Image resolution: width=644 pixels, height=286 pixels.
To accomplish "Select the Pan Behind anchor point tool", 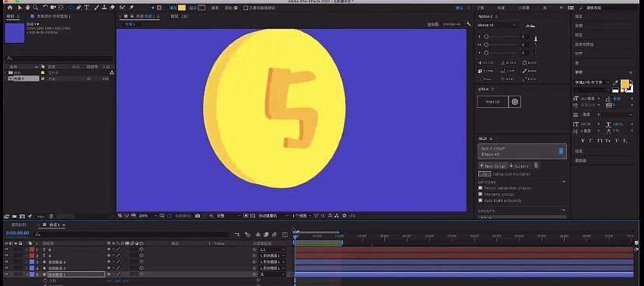I will point(61,8).
